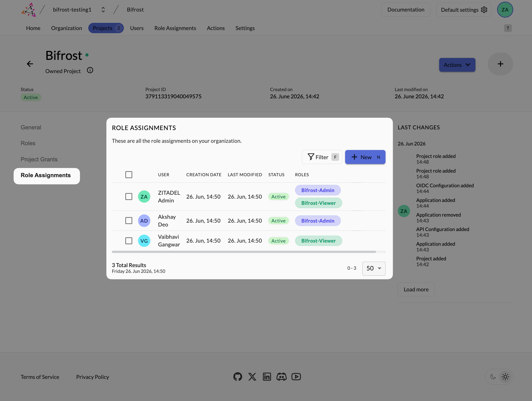Click the New role assignment button

(365, 157)
